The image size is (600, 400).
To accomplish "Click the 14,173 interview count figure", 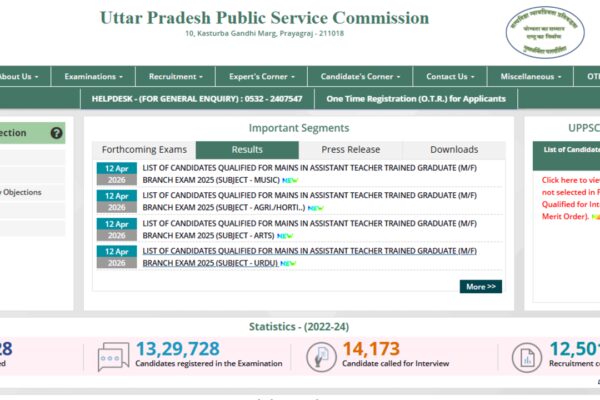I will pos(371,349).
